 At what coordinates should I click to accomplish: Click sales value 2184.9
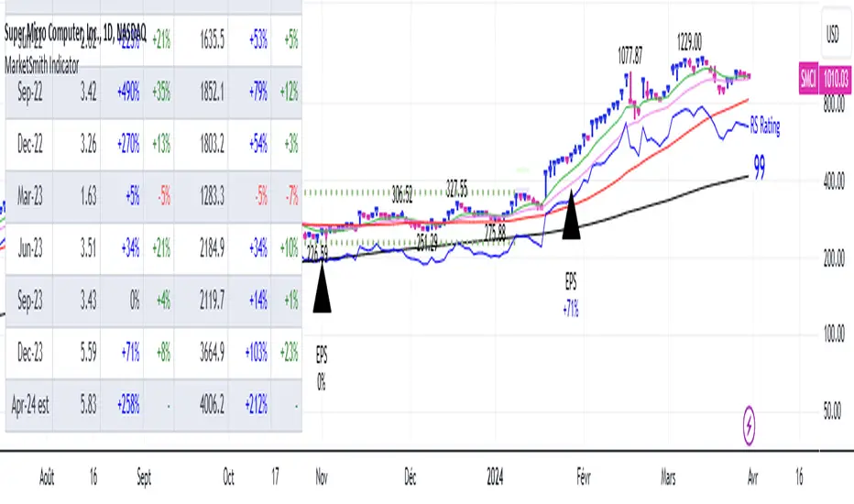(x=212, y=248)
